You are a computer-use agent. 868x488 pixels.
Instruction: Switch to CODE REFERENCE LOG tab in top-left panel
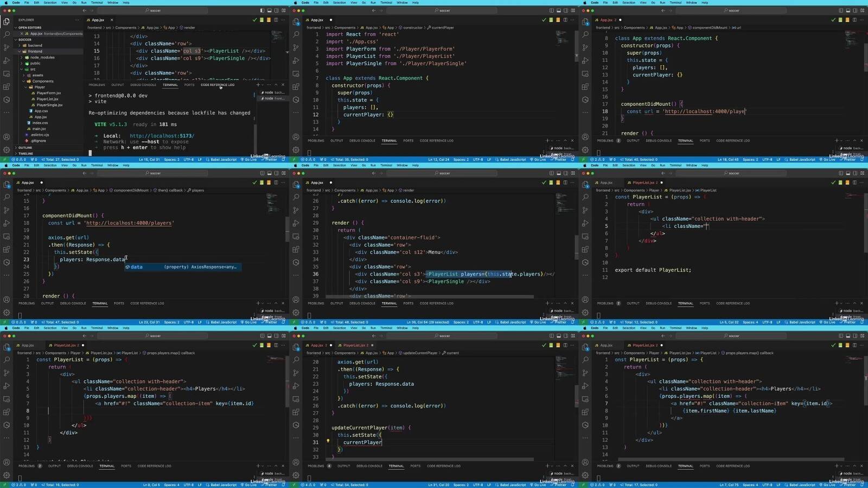(217, 85)
